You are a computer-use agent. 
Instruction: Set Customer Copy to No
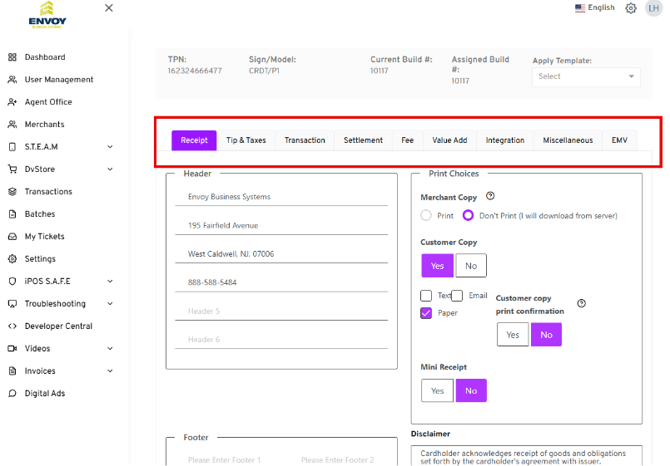(471, 266)
